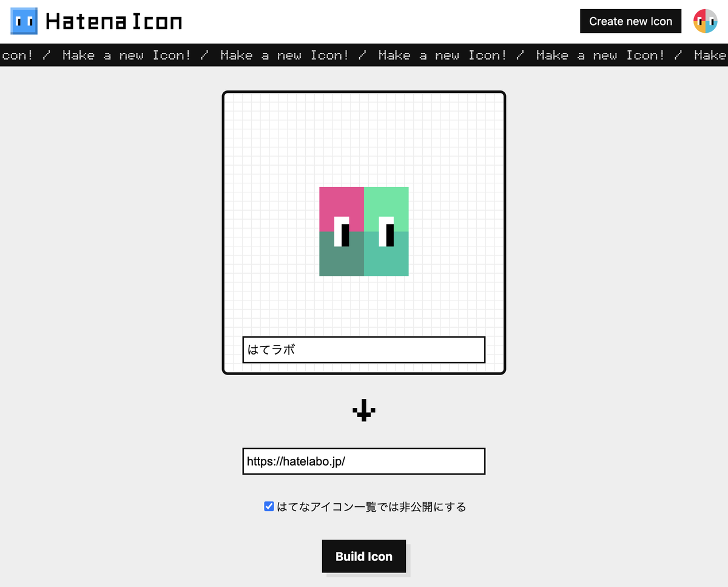Click the blue Hatena Icon logo image
This screenshot has width=728, height=587.
point(24,21)
